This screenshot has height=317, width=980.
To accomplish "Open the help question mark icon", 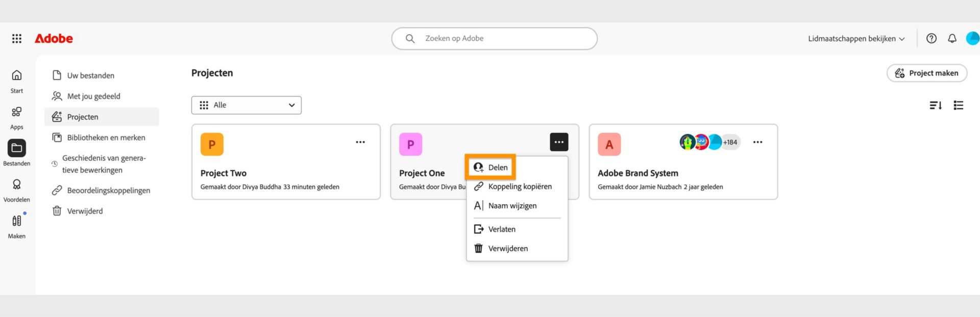I will (931, 38).
